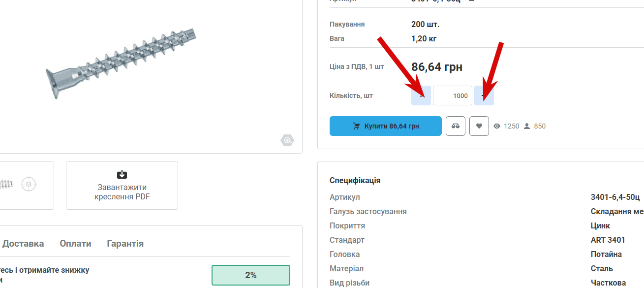Switch to the Доставка tab

click(23, 244)
